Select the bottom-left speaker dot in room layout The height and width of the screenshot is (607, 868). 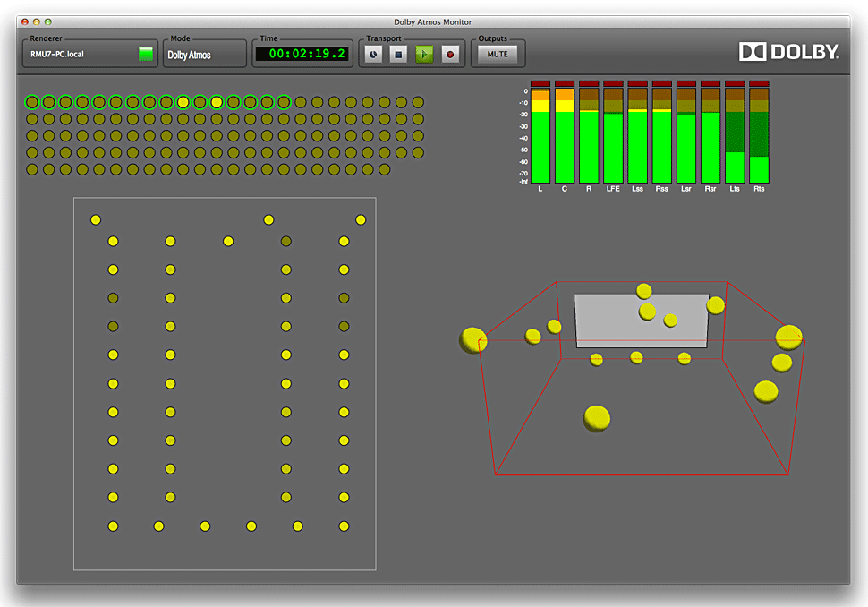click(x=113, y=526)
